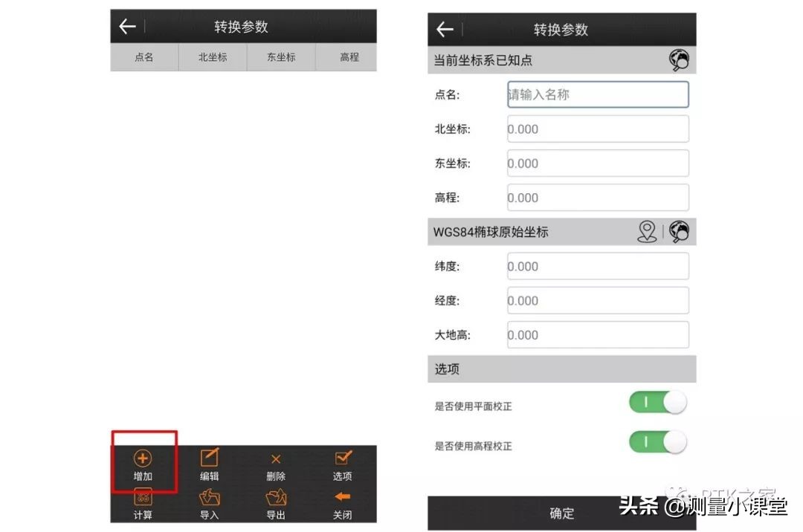Image resolution: width=803 pixels, height=532 pixels.
Task: Tap the back arrow on the right 转换参数 screen
Action: tap(444, 28)
